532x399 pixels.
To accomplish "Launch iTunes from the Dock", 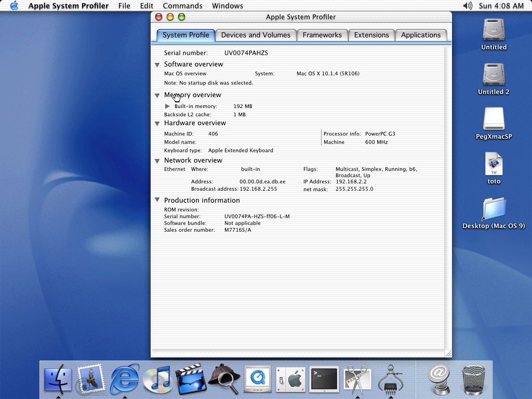I will [158, 379].
